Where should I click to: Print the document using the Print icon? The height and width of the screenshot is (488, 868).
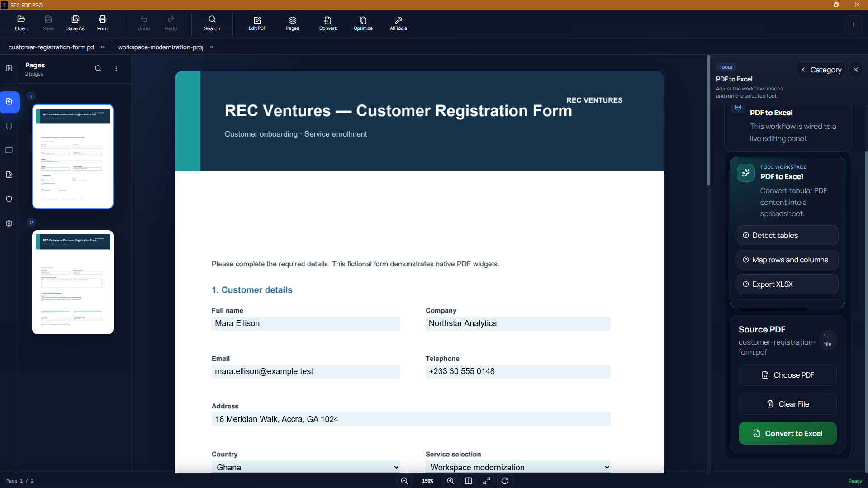(103, 23)
